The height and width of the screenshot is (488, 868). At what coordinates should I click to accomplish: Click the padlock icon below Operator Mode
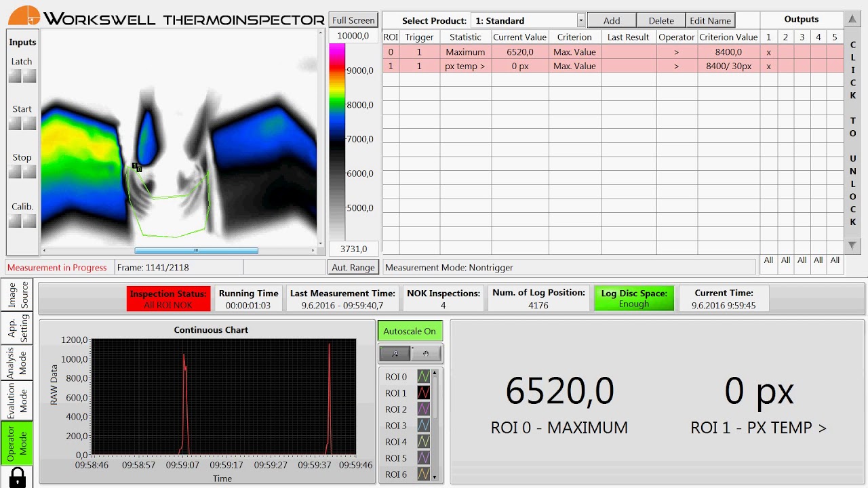(x=18, y=477)
